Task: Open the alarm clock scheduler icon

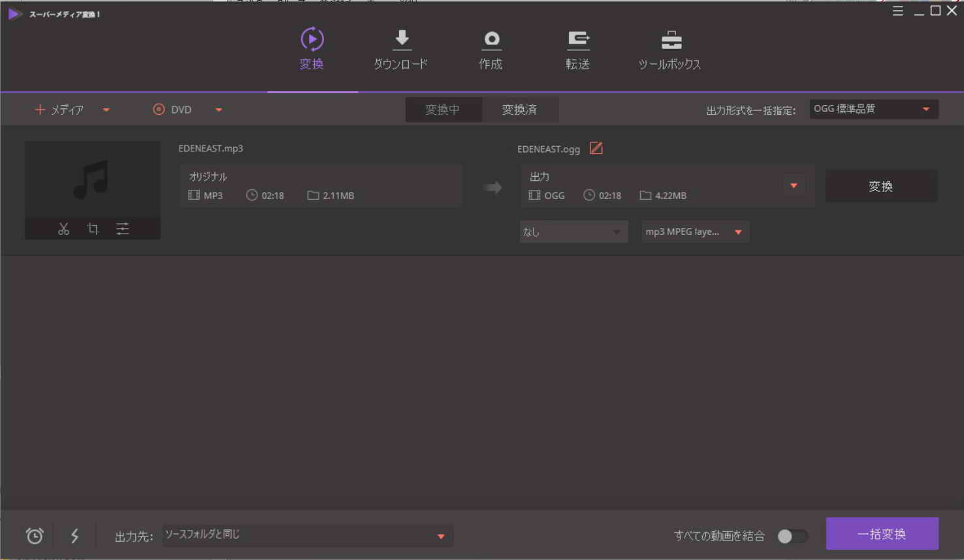Action: click(35, 536)
